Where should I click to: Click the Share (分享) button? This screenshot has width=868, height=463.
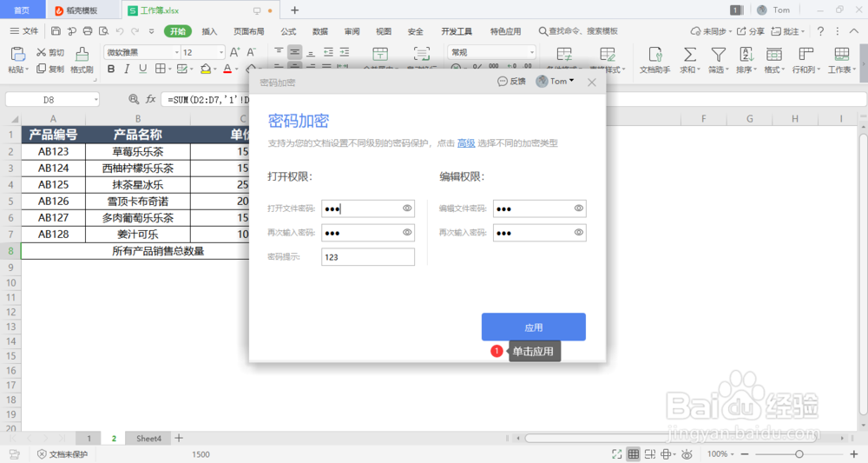click(x=750, y=31)
